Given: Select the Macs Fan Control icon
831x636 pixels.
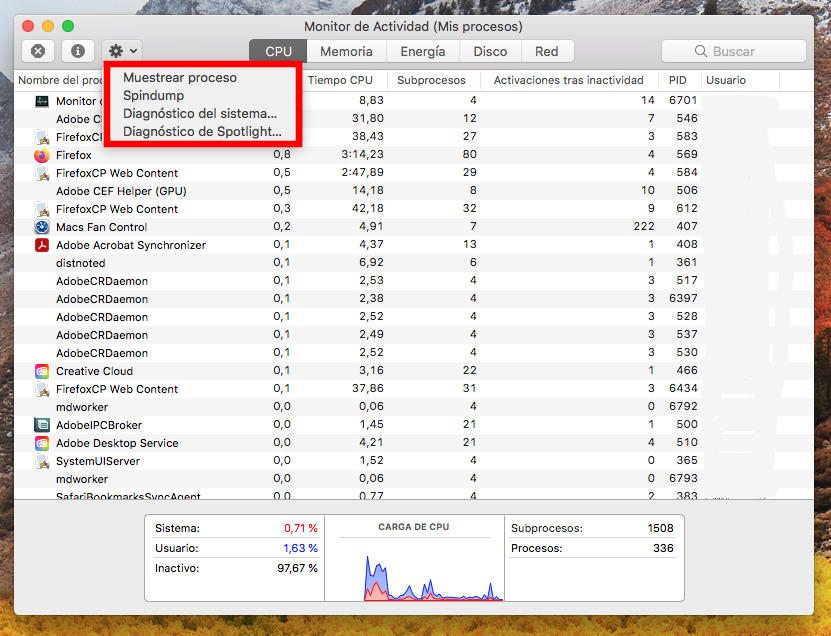Looking at the screenshot, I should [42, 227].
